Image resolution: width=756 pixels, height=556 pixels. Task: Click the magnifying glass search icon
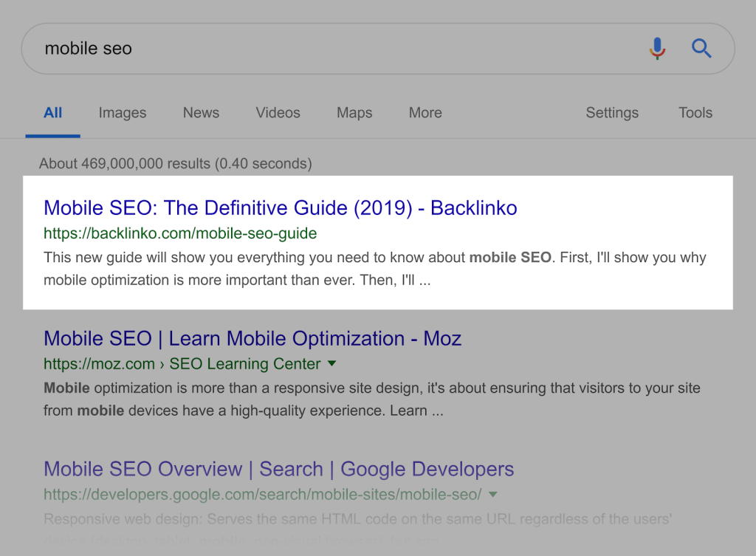click(x=701, y=49)
